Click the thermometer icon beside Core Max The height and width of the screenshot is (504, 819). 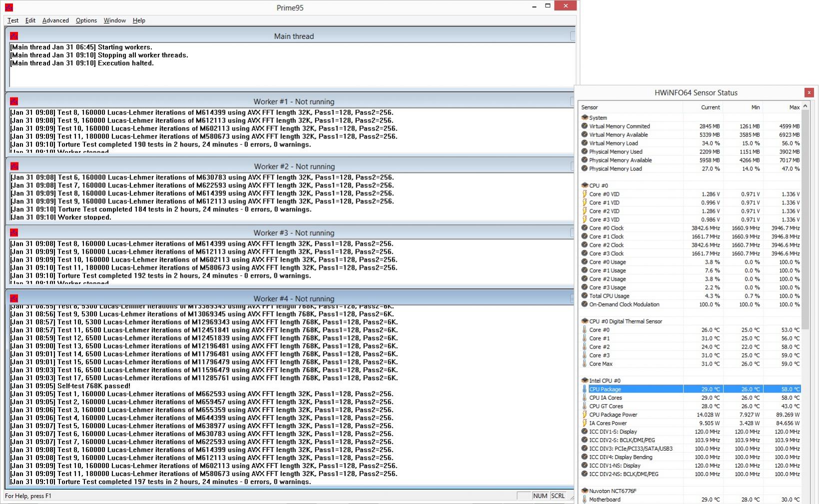(x=585, y=364)
